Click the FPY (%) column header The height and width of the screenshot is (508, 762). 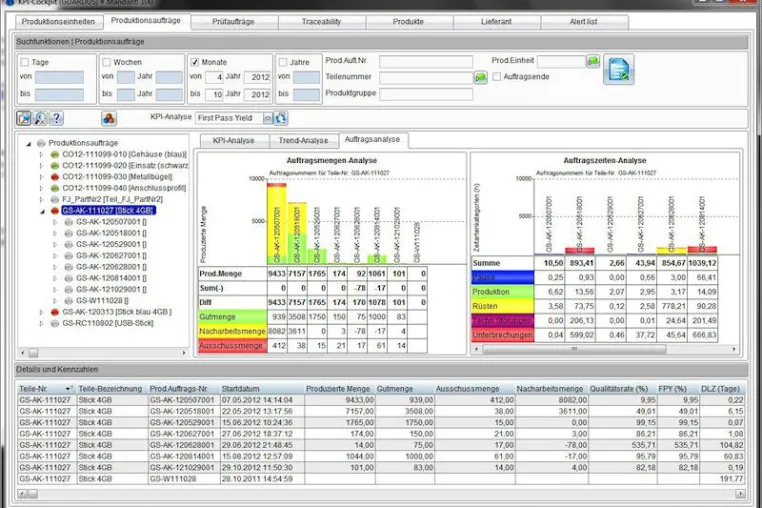click(677, 389)
